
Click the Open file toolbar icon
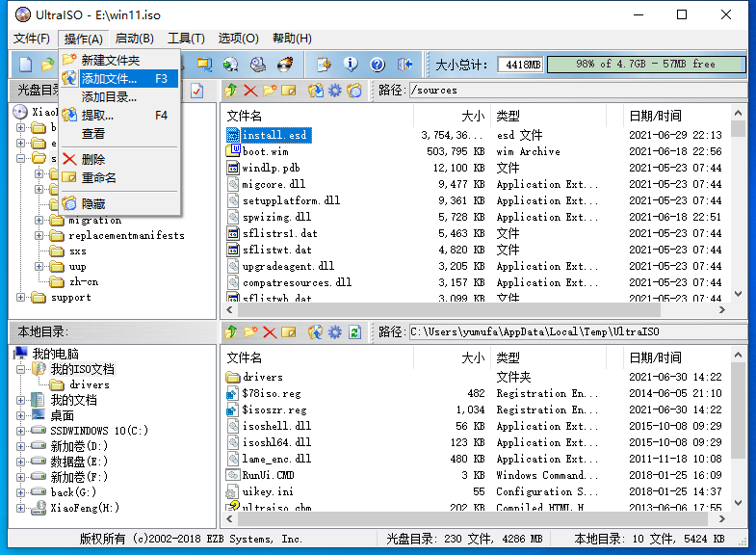point(48,65)
